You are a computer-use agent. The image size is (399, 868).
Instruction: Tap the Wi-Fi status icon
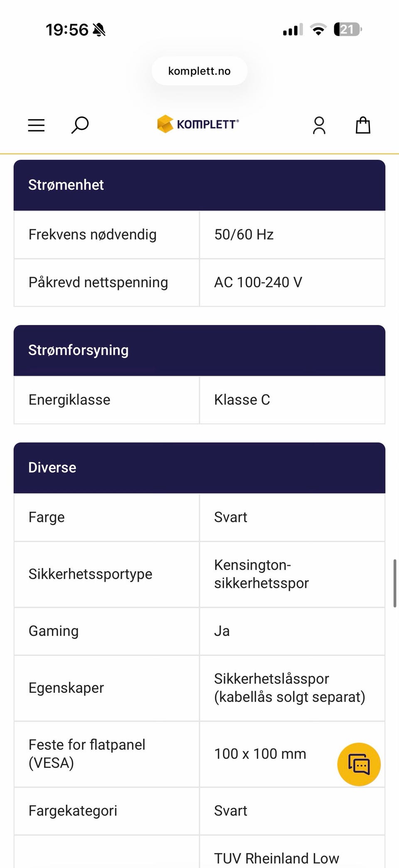coord(318,30)
